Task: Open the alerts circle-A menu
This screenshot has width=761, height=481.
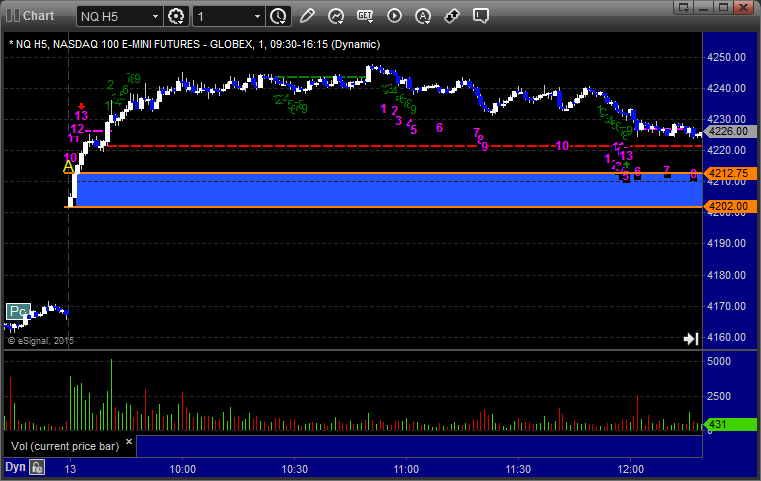Action: pos(423,16)
